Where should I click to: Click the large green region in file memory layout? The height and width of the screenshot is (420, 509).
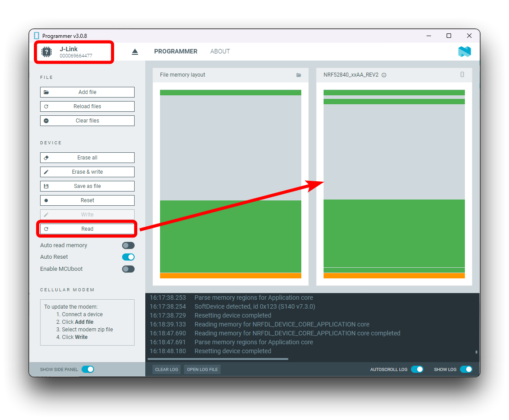[230, 237]
